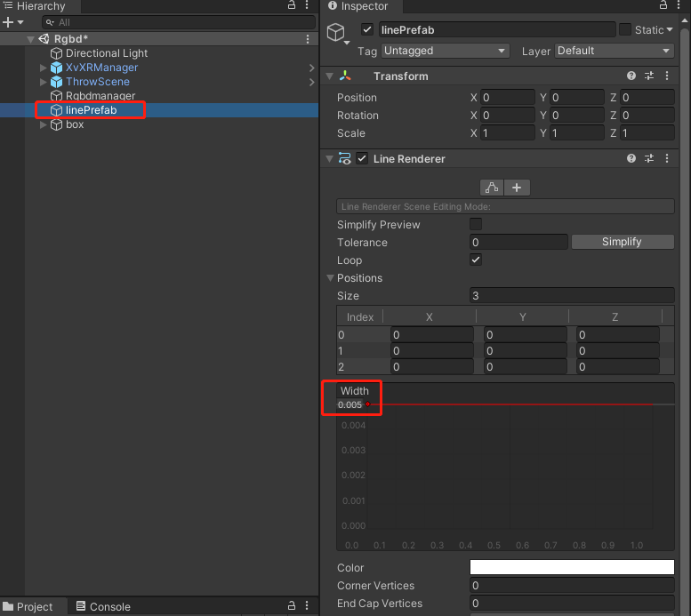This screenshot has width=691, height=616.
Task: Collapse the Positions foldout
Action: [x=330, y=278]
